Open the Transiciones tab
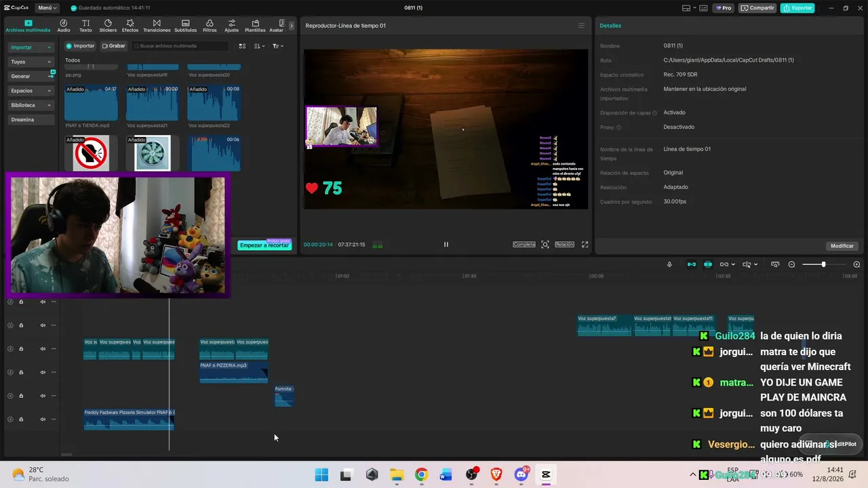The width and height of the screenshot is (868, 488). coord(157,26)
